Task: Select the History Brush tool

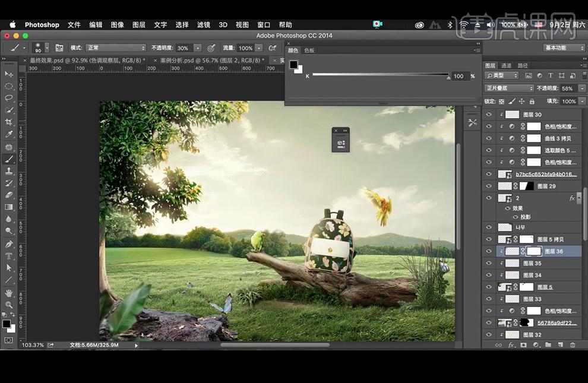Action: click(9, 183)
